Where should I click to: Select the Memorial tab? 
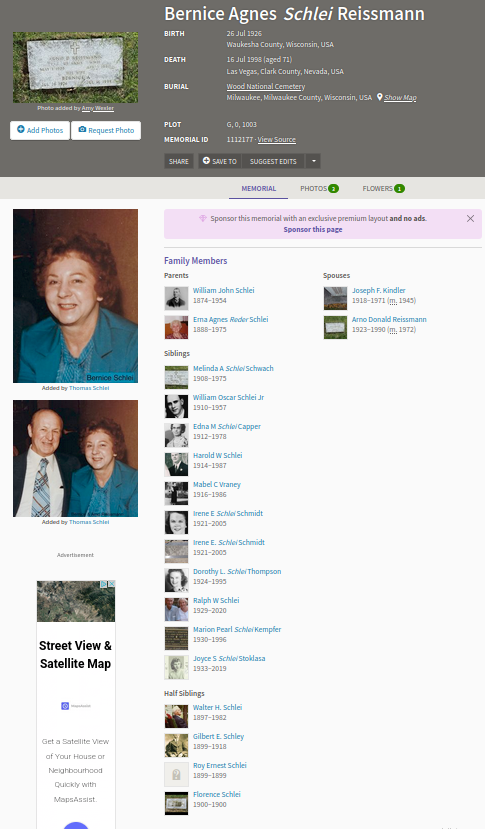pyautogui.click(x=259, y=188)
